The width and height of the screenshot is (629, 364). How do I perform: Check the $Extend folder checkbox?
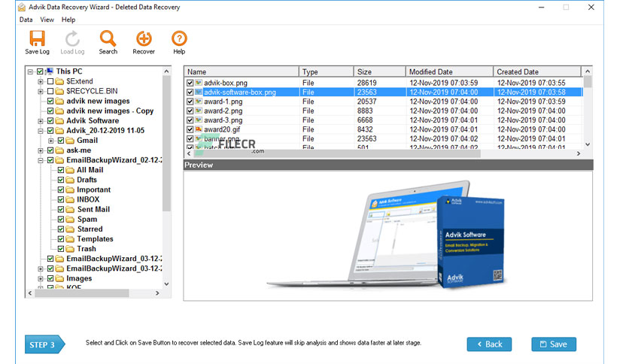point(50,81)
